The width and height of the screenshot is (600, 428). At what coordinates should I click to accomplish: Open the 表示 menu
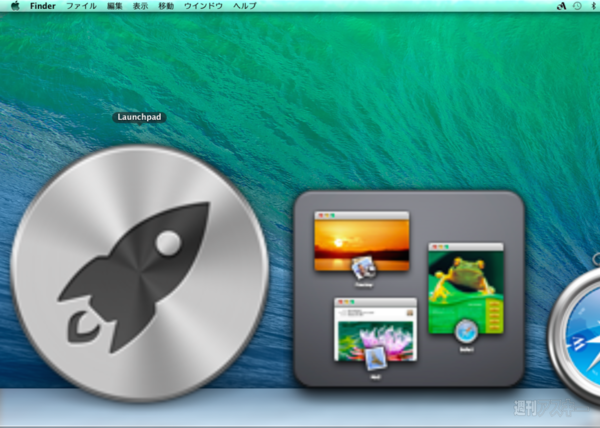140,6
